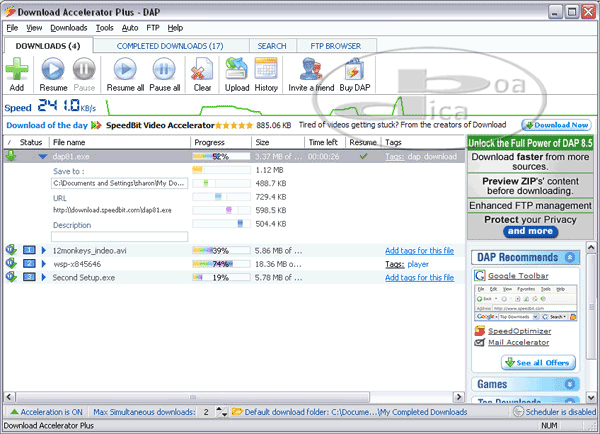This screenshot has width=600, height=434.
Task: Collapse the dap81.exe download details
Action: tap(43, 157)
